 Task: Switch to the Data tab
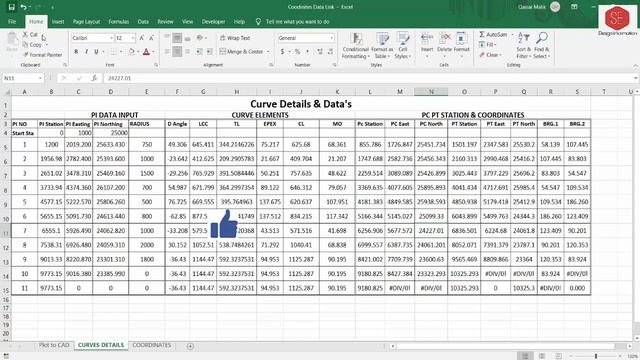click(x=143, y=22)
